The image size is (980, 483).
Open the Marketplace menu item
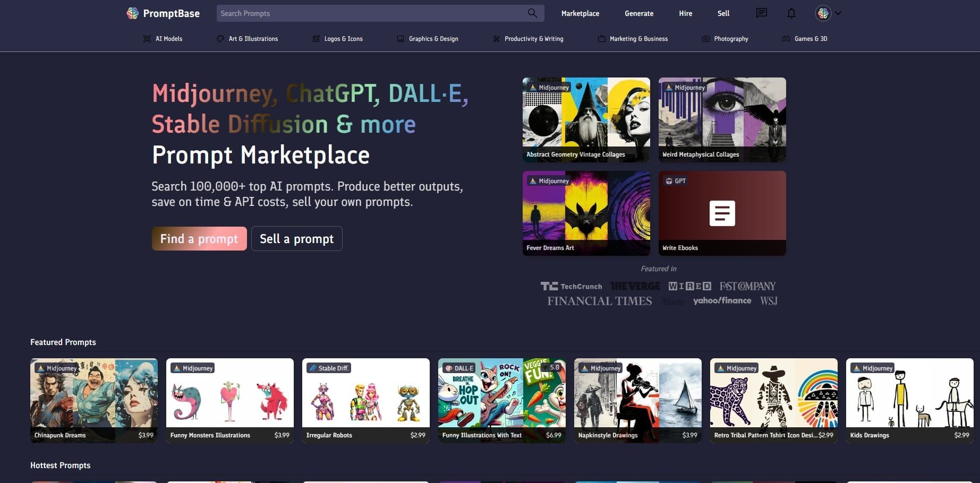(580, 13)
